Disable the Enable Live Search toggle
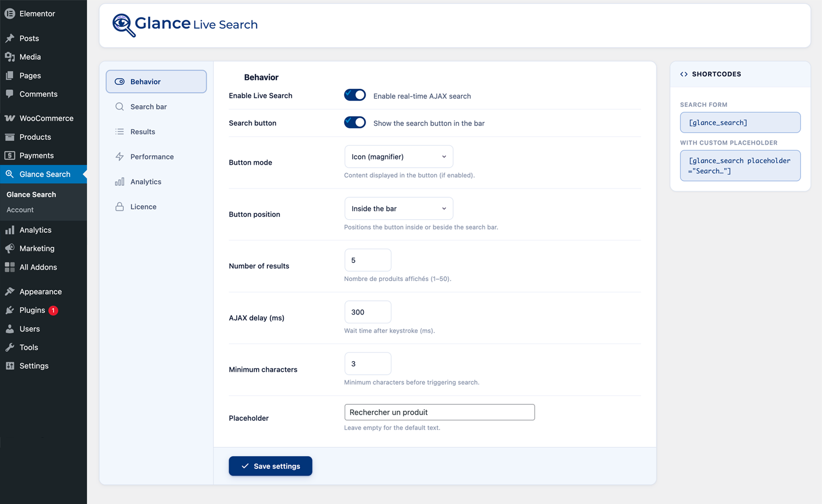The width and height of the screenshot is (822, 504). 355,95
